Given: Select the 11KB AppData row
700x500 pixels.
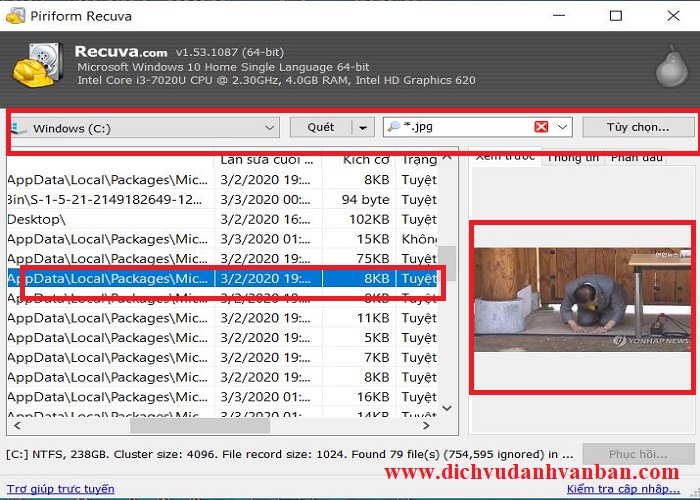Looking at the screenshot, I should click(222, 318).
